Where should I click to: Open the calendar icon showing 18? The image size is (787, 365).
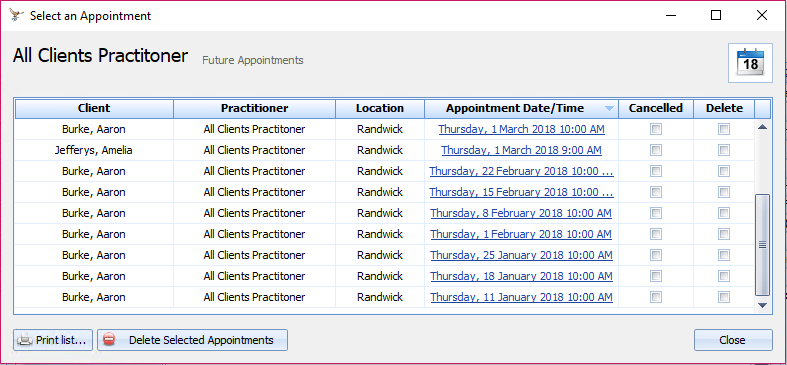tap(750, 63)
